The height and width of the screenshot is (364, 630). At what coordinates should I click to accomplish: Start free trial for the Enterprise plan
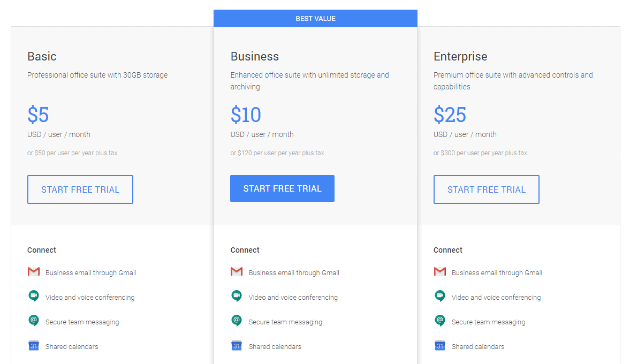pos(486,189)
